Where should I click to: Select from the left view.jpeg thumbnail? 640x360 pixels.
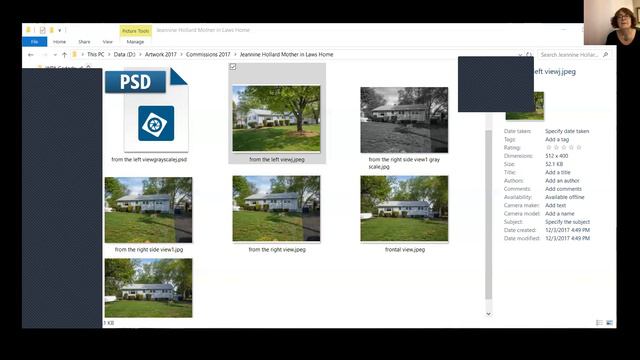tap(276, 118)
